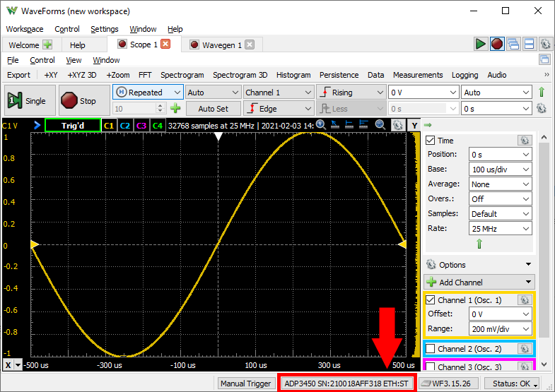This screenshot has width=555, height=392.
Task: Open the trigger level 0 V dropdown
Action: click(x=423, y=93)
